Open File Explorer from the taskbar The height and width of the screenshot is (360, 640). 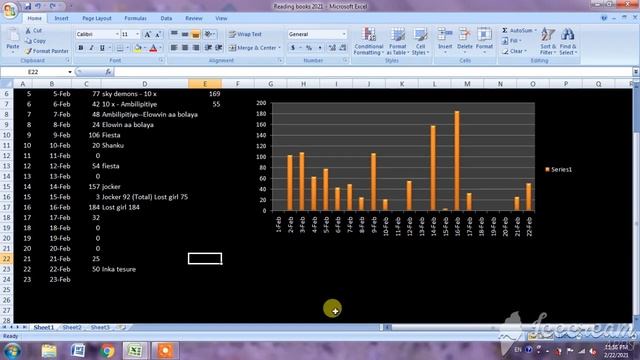tap(49, 351)
